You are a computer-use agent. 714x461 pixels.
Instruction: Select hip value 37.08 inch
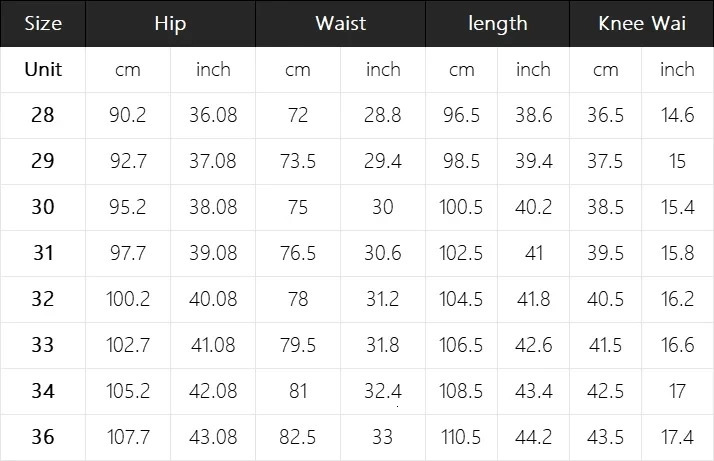[213, 161]
